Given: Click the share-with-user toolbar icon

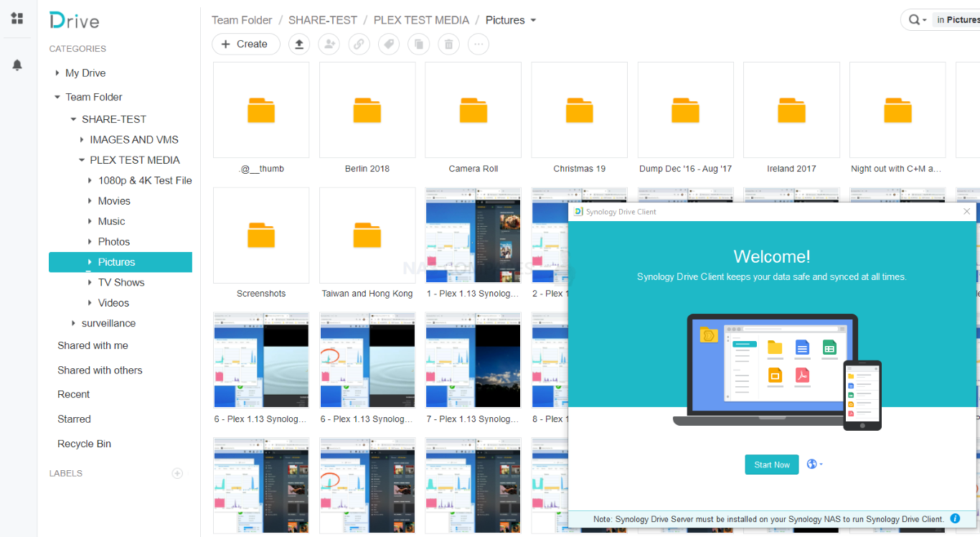Looking at the screenshot, I should (329, 44).
